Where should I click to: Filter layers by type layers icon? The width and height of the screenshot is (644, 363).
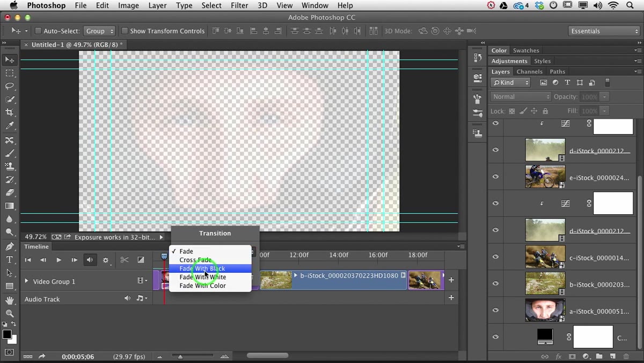click(x=567, y=83)
